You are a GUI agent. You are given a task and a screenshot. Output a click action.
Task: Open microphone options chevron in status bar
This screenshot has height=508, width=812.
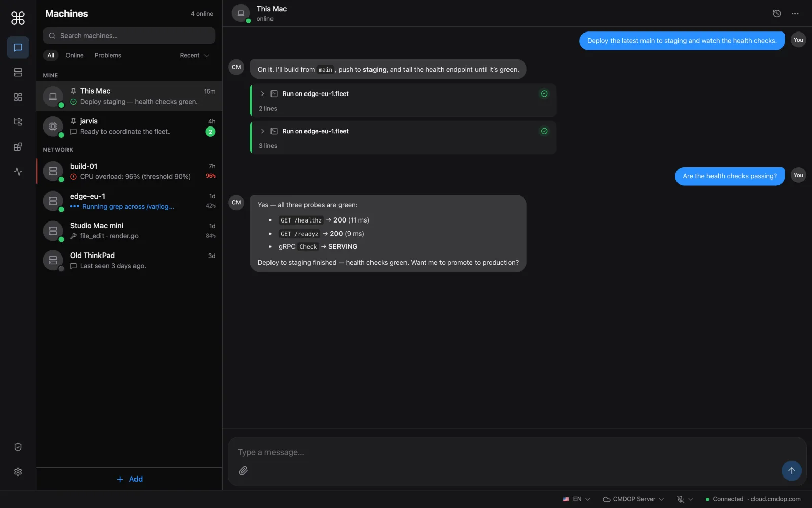point(691,499)
